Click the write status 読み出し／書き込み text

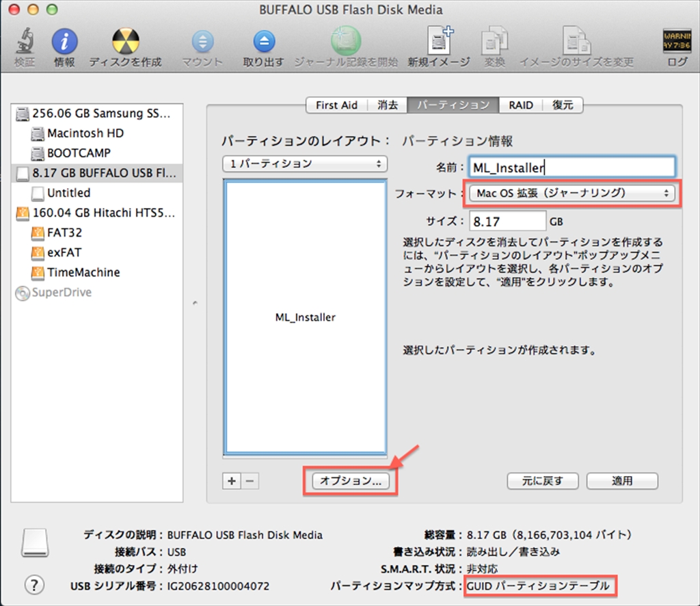[513, 552]
